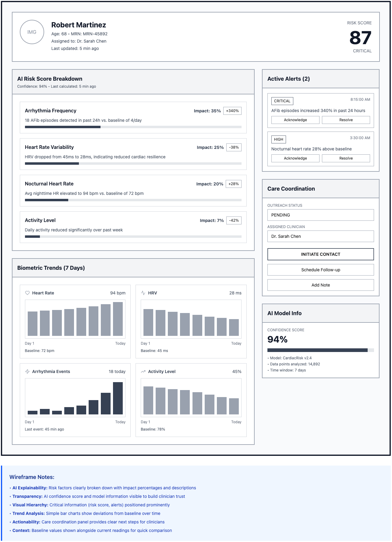Click the risk score 87 value
Viewport: 392px width, 542px height.
click(360, 38)
